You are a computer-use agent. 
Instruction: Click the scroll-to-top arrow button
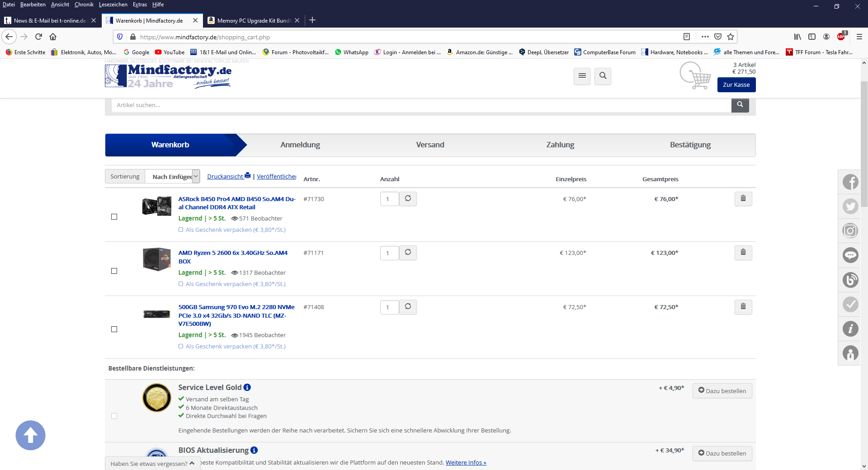coord(30,435)
